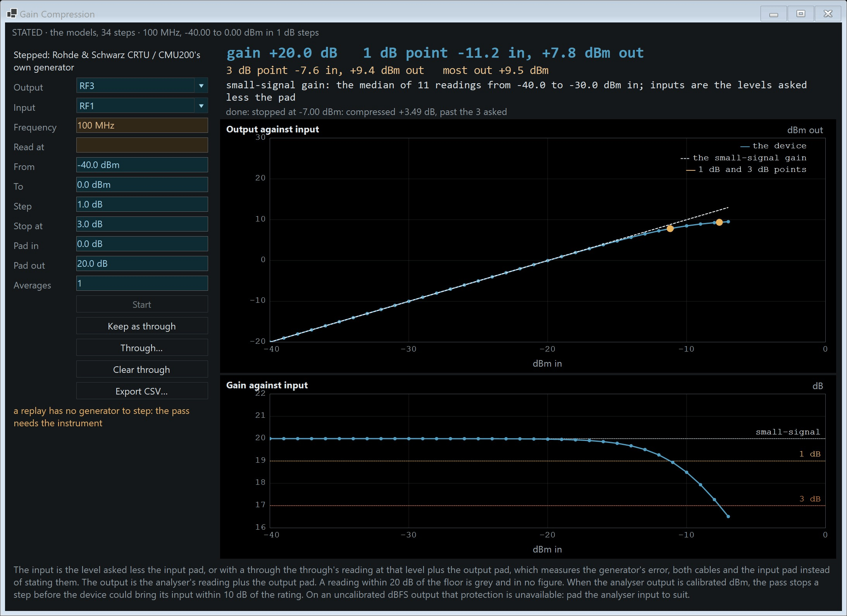Viewport: 847px width, 616px height.
Task: Edit the Pad in value 0.0 dB
Action: click(142, 244)
